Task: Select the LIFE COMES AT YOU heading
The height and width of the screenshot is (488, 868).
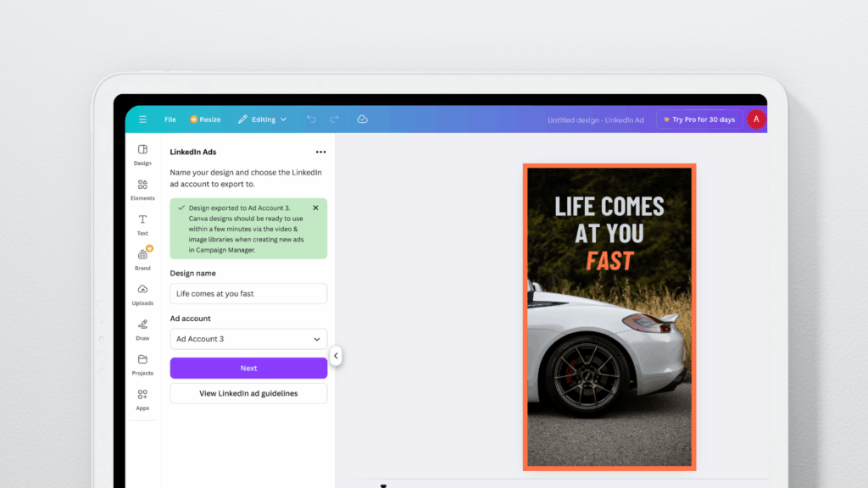Action: pyautogui.click(x=609, y=219)
